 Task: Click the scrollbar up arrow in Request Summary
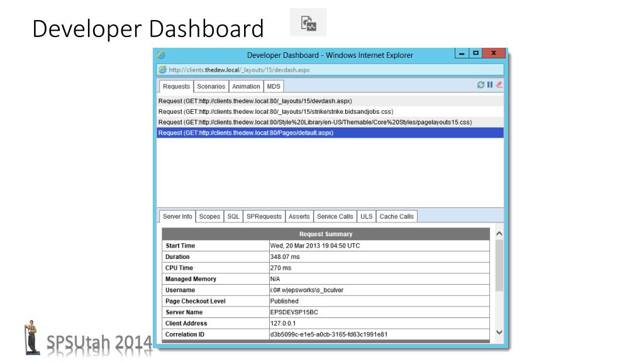click(499, 234)
